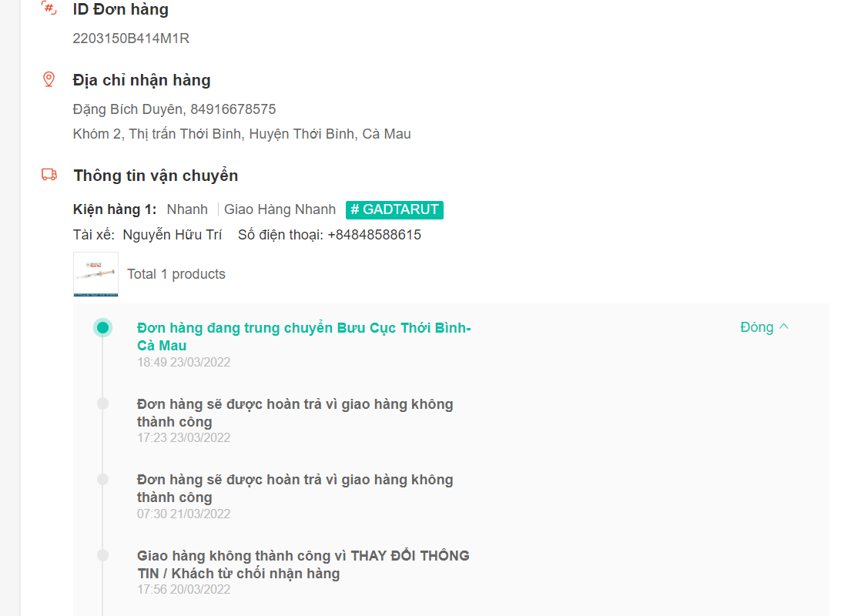Click the product thumbnail image
Screen dimensions: 841x616
click(95, 274)
